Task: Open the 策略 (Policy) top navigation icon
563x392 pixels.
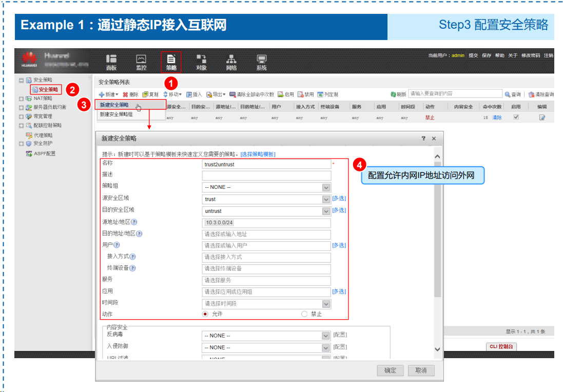Action: [171, 62]
